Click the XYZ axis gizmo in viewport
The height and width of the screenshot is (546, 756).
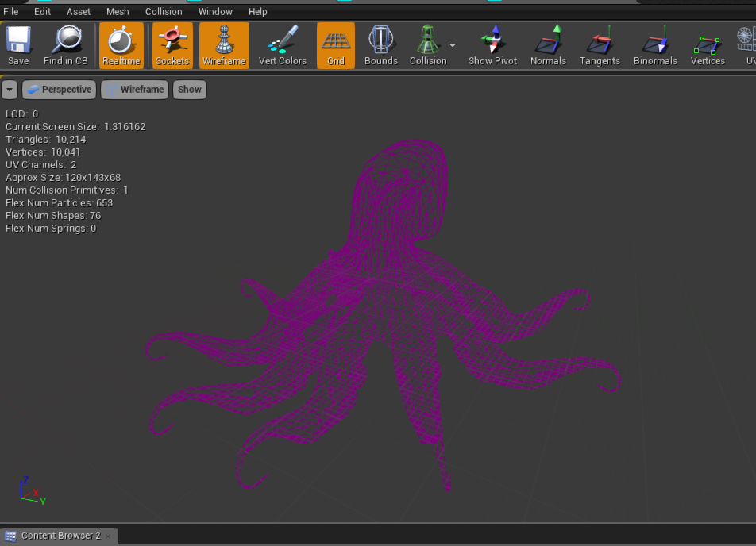coord(33,490)
